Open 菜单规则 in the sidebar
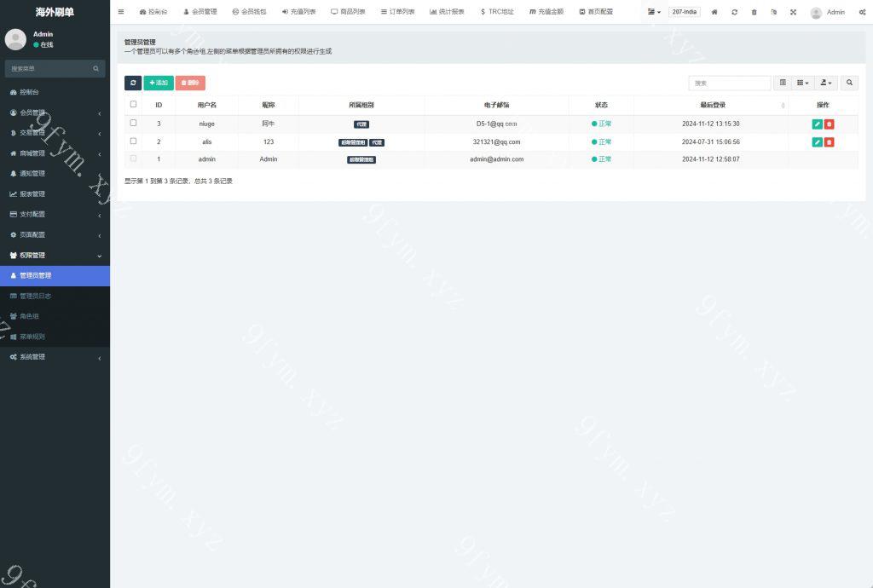 (x=55, y=337)
